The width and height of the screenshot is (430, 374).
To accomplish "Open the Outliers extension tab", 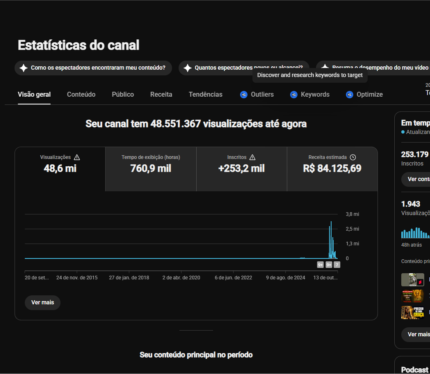I will coord(257,95).
